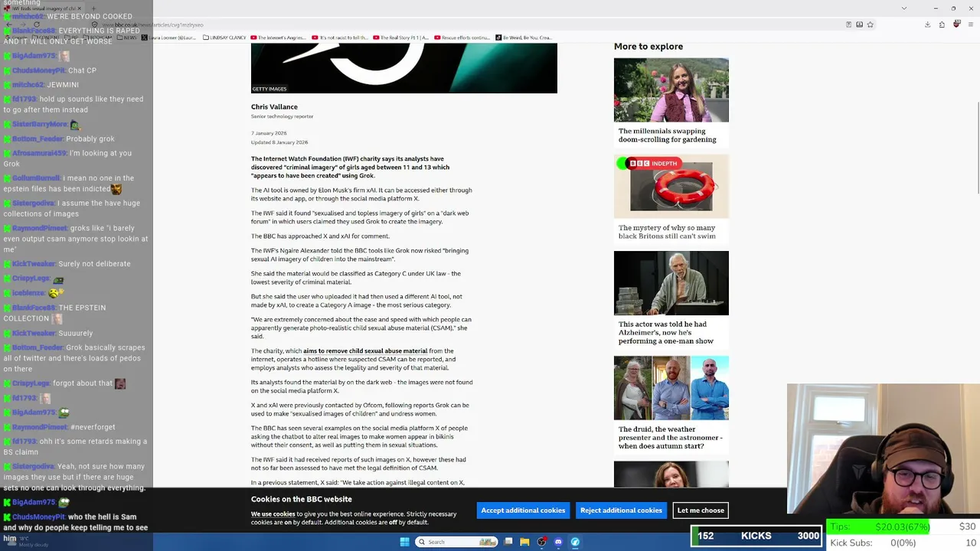This screenshot has height=551, width=980.
Task: Open 'why so many black Britons still can't swim'
Action: click(x=667, y=232)
